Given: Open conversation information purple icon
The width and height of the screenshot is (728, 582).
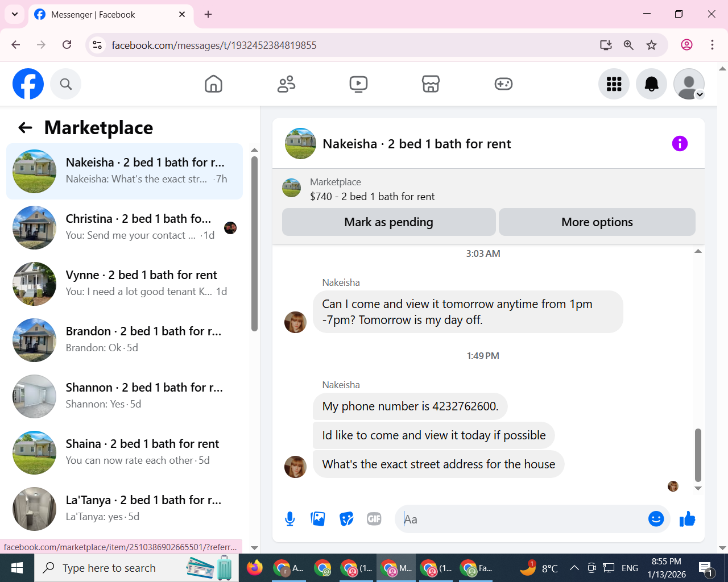Looking at the screenshot, I should (x=680, y=144).
